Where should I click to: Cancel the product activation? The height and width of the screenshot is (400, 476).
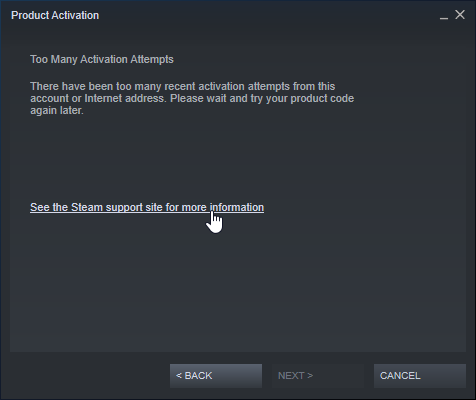pyautogui.click(x=420, y=376)
